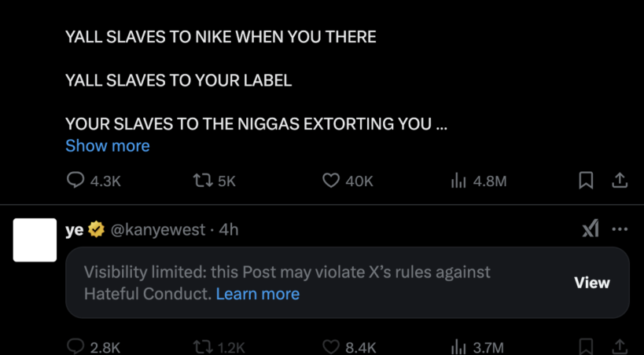The width and height of the screenshot is (644, 355).
Task: Open the 4h timestamp link
Action: coord(229,229)
